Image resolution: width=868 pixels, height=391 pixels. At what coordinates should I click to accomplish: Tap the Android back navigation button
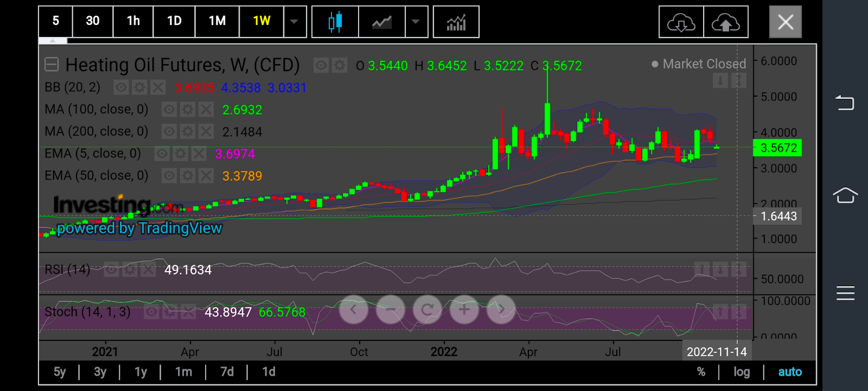tap(845, 102)
